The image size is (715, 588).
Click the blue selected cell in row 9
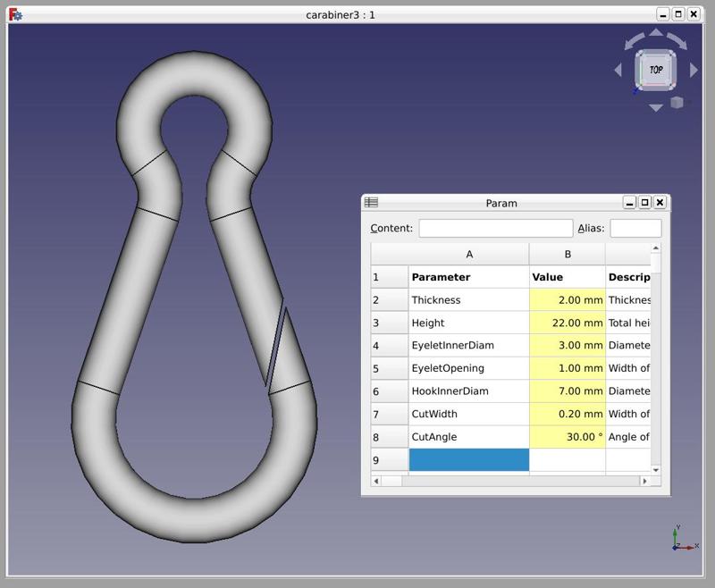(x=470, y=460)
